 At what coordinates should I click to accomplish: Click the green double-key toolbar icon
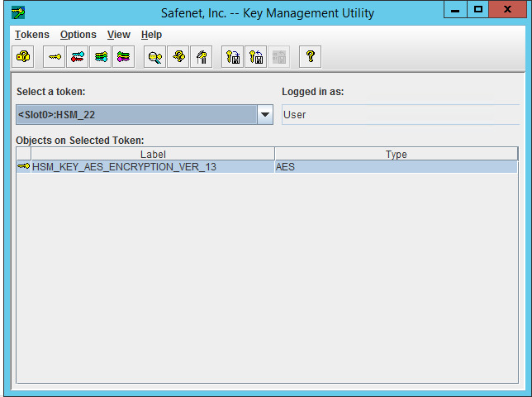tap(101, 57)
